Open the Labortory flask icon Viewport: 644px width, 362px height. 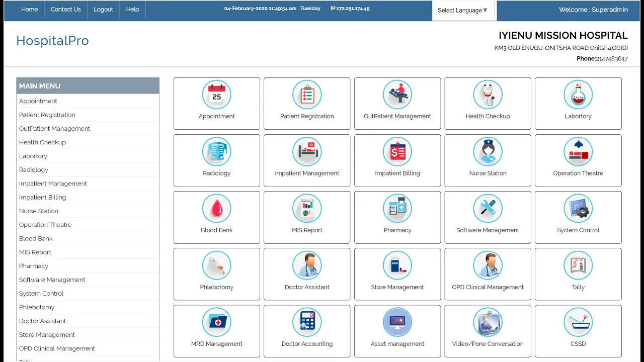coord(578,95)
